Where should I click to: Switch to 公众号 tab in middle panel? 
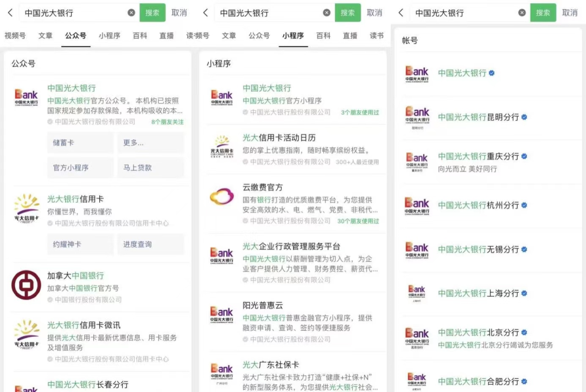(x=259, y=35)
